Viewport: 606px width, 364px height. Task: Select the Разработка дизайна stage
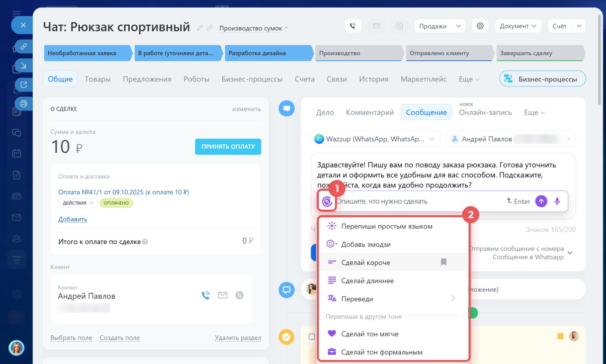click(269, 53)
